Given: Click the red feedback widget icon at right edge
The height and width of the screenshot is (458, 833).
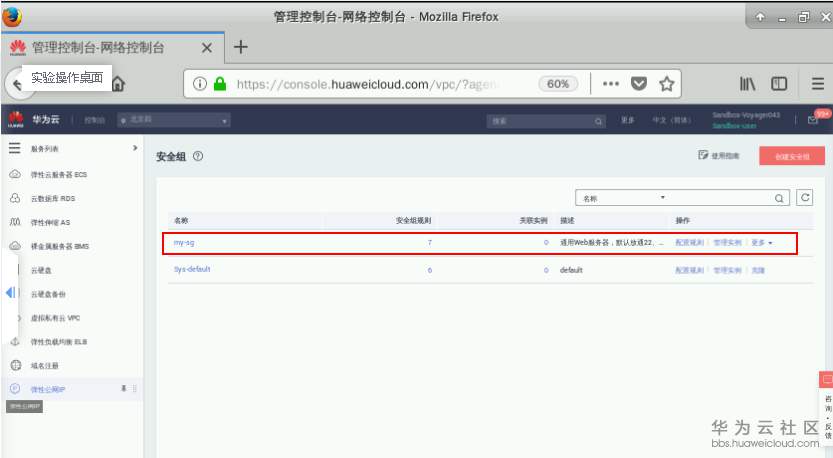Looking at the screenshot, I should click(827, 379).
